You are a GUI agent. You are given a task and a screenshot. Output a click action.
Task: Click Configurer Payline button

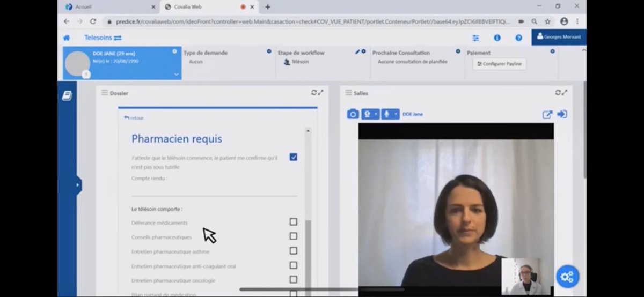coord(499,64)
